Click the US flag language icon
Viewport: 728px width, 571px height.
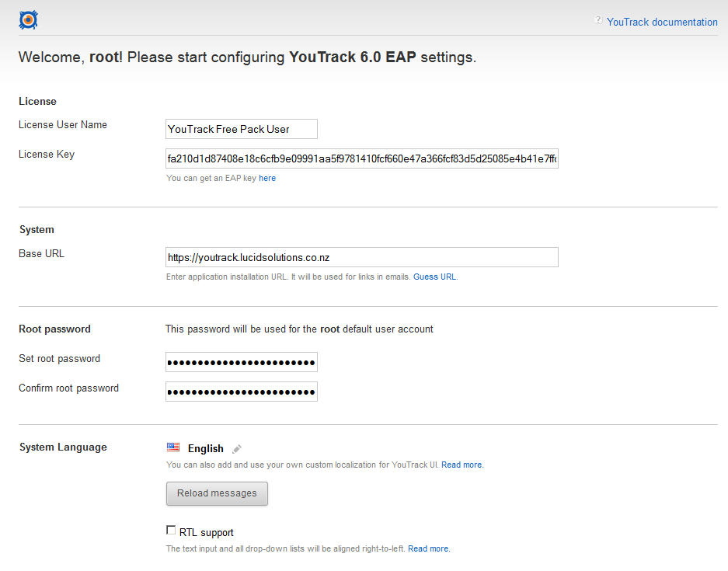(173, 447)
